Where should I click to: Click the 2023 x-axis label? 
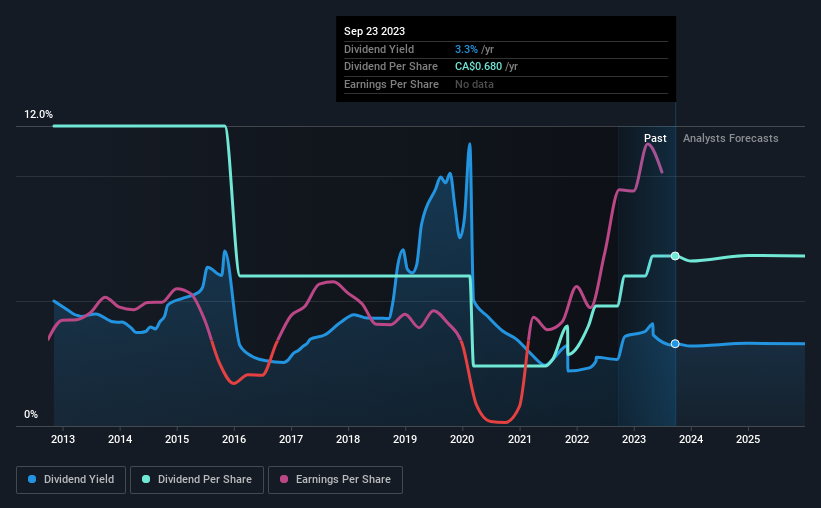(634, 439)
